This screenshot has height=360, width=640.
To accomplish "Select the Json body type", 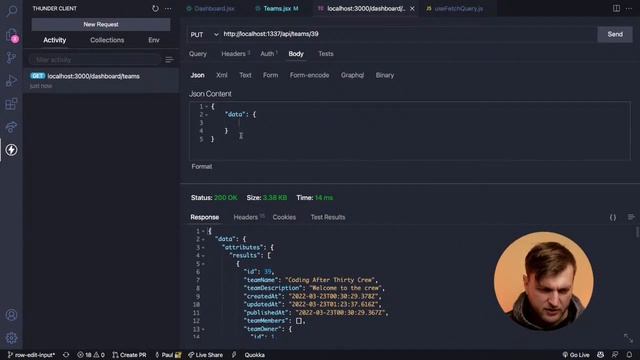I will tap(198, 75).
